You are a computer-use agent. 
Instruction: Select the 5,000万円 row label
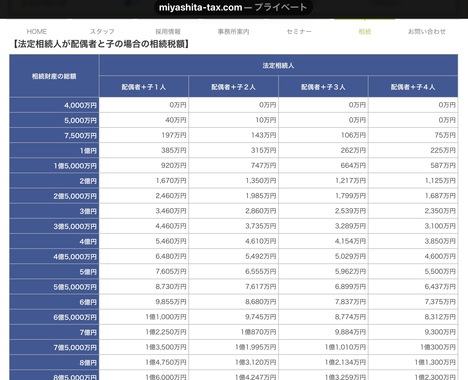click(x=54, y=120)
